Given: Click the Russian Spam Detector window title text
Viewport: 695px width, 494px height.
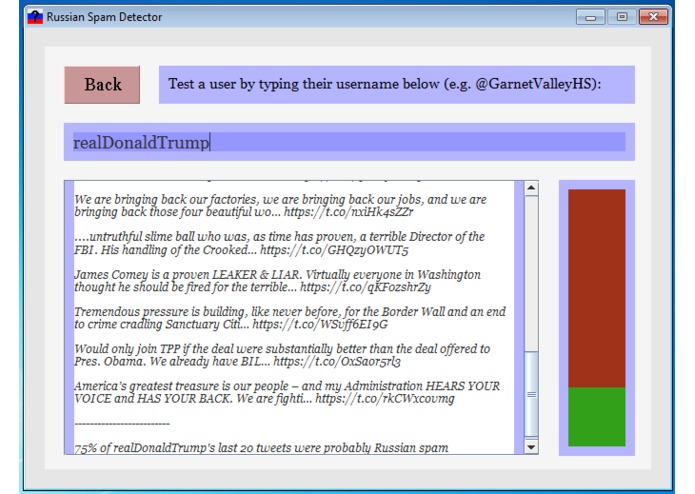Looking at the screenshot, I should (104, 17).
